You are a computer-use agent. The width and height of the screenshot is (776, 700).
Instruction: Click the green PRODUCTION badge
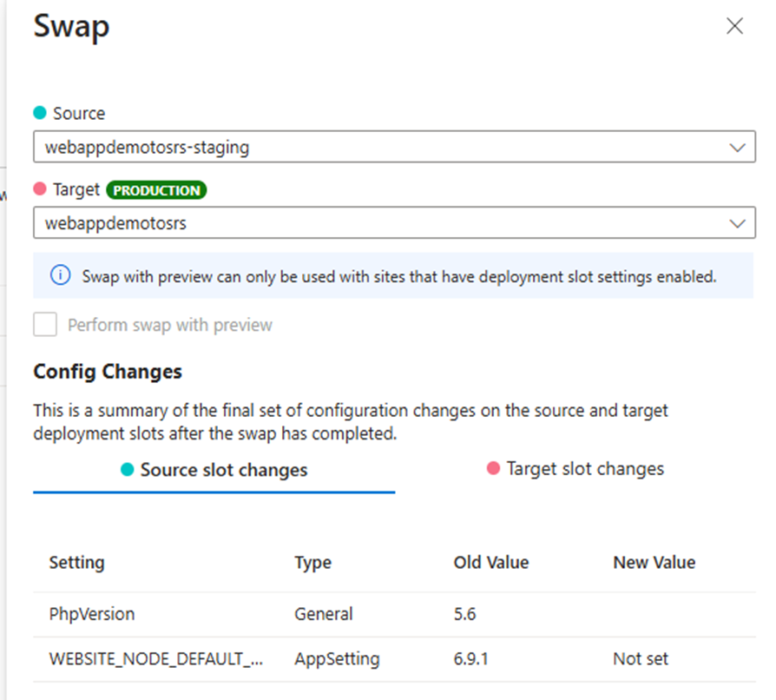156,190
